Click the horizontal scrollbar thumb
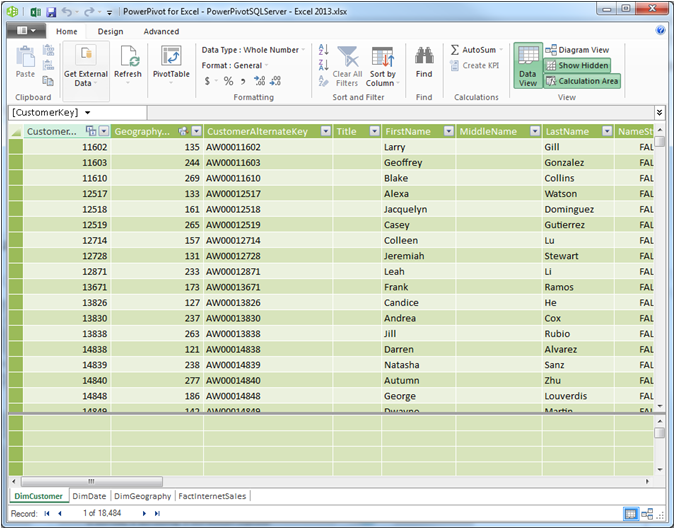The width and height of the screenshot is (675, 529). click(x=92, y=481)
